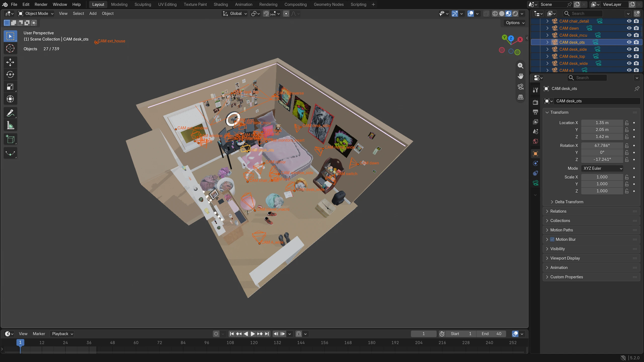
Task: Click the End frame field
Action: click(492, 334)
